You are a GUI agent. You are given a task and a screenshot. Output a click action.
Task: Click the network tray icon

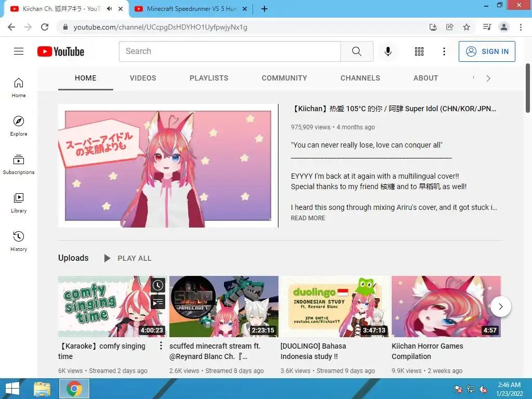471,389
